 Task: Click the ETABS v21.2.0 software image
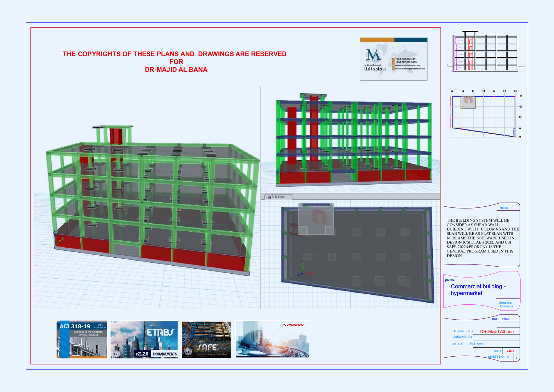[x=144, y=339]
